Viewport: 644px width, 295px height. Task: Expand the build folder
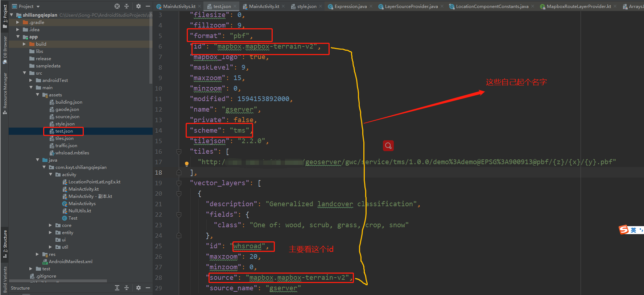(24, 44)
